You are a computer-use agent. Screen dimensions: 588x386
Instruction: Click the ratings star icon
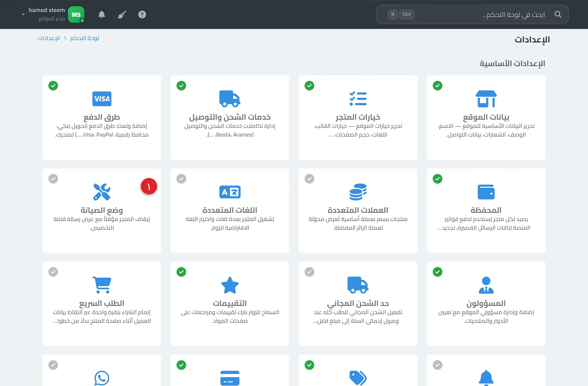tap(230, 285)
